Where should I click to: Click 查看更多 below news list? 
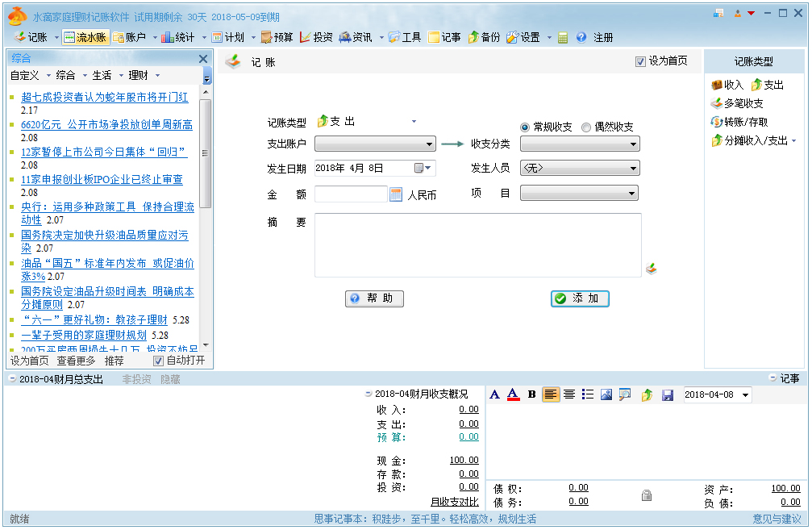pos(76,361)
